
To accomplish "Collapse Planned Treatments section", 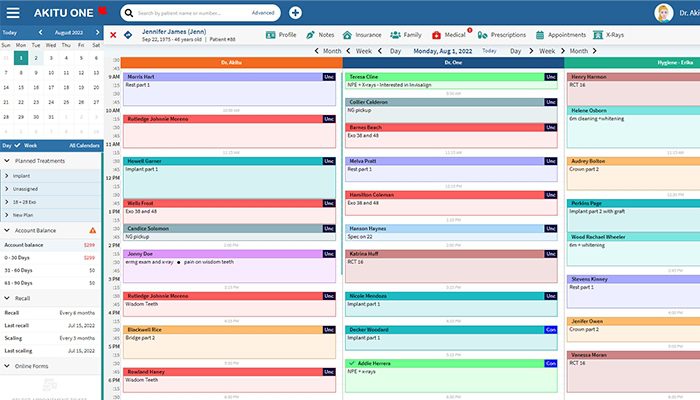I will point(7,161).
